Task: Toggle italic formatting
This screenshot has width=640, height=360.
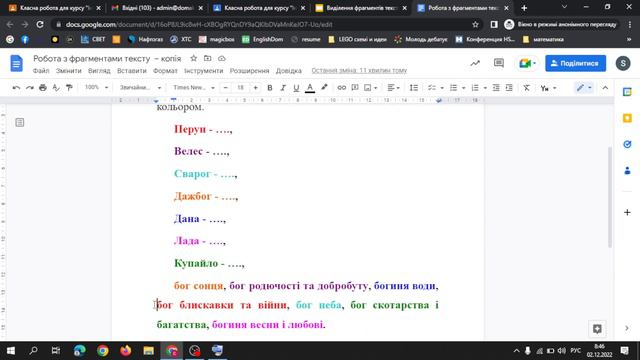Action: tap(282, 88)
